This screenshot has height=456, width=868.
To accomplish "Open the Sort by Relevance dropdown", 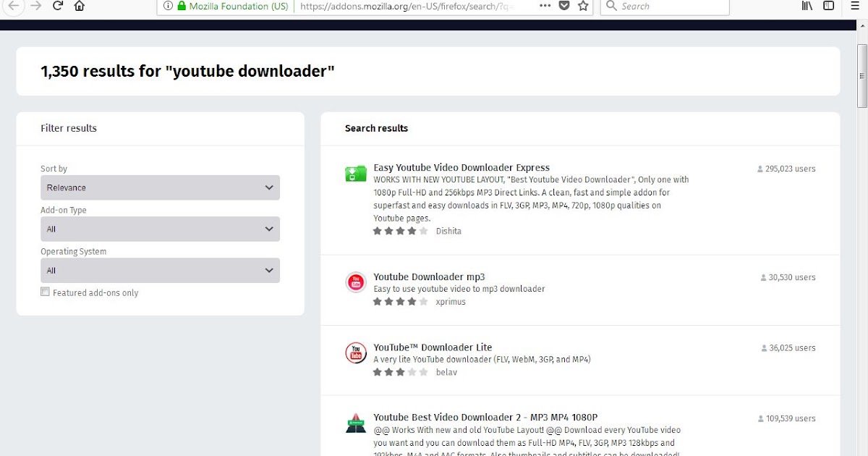I will (x=160, y=187).
